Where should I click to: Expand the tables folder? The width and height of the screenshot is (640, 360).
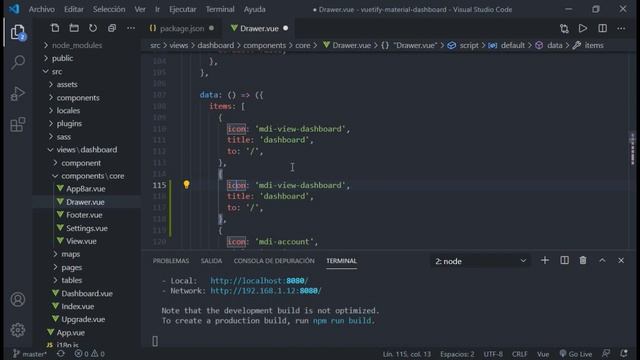pyautogui.click(x=67, y=280)
